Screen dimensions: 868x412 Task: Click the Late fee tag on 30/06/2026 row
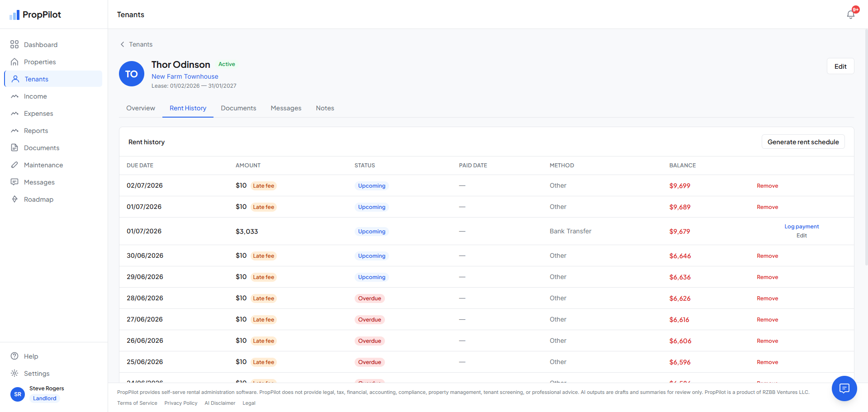263,256
